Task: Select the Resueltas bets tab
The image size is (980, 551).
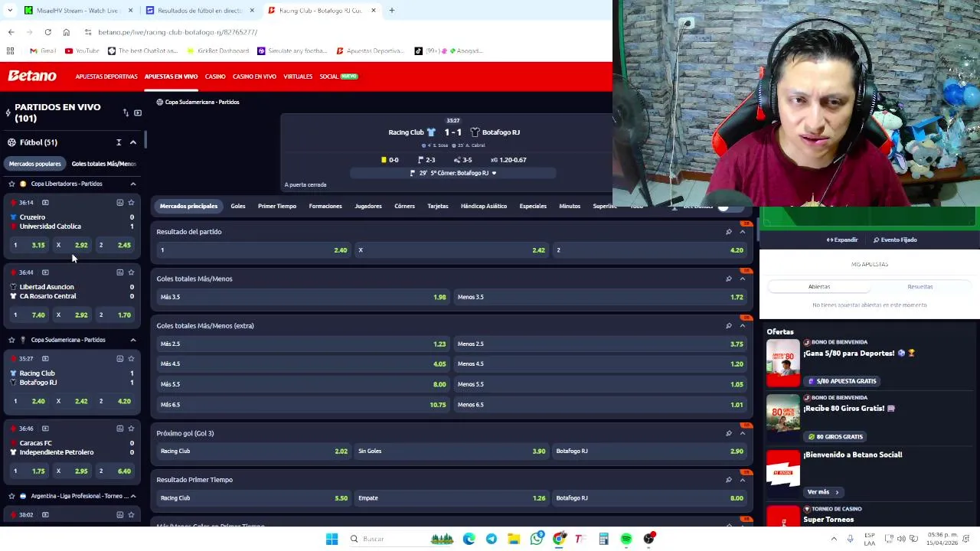Action: click(x=920, y=286)
